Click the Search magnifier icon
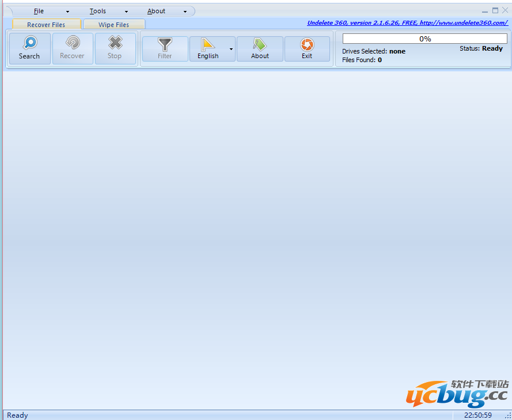Screen dimensions: 512x420 coord(29,44)
